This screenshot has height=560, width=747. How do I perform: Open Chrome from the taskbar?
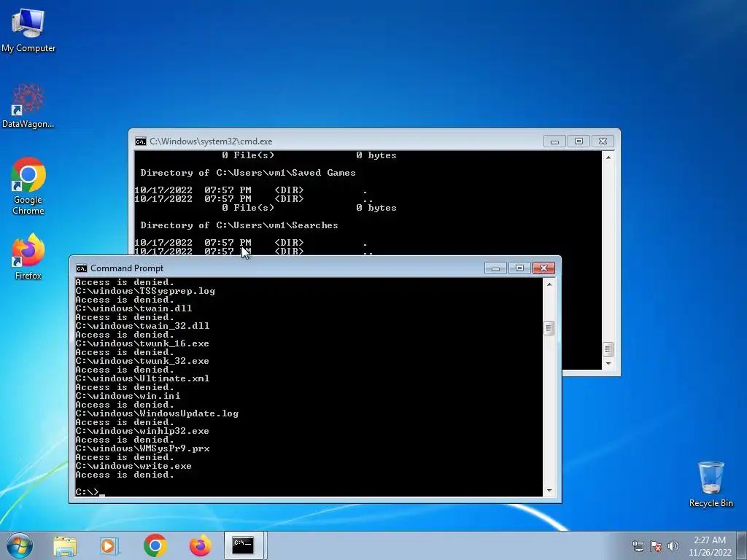click(x=155, y=545)
